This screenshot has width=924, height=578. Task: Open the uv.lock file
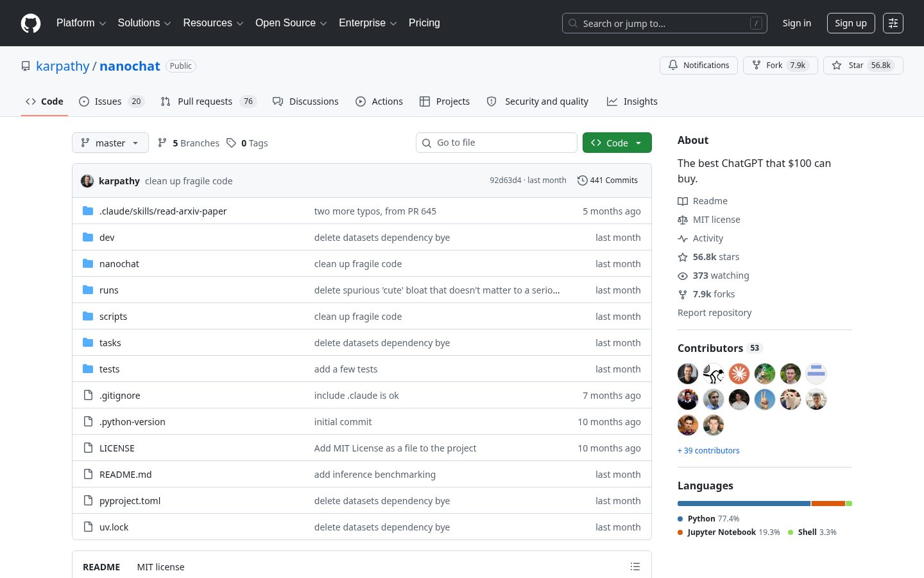click(114, 527)
